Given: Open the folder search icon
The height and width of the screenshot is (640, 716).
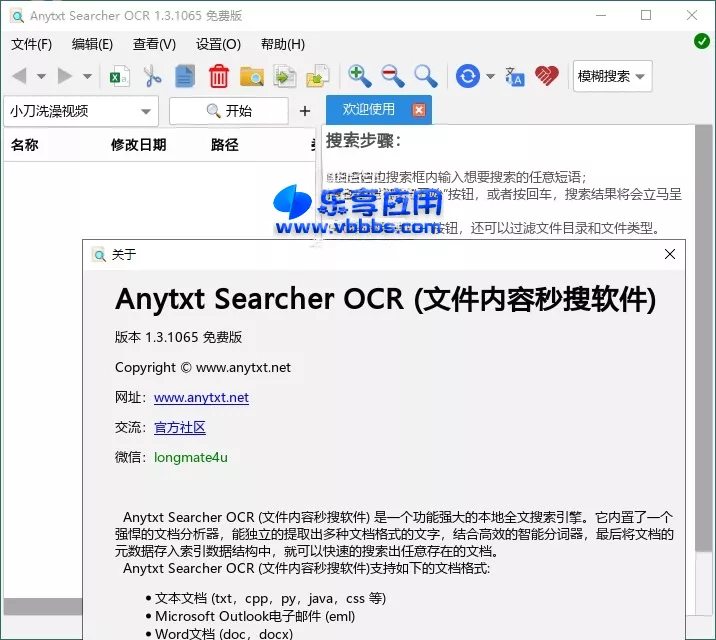Looking at the screenshot, I should coord(252,76).
